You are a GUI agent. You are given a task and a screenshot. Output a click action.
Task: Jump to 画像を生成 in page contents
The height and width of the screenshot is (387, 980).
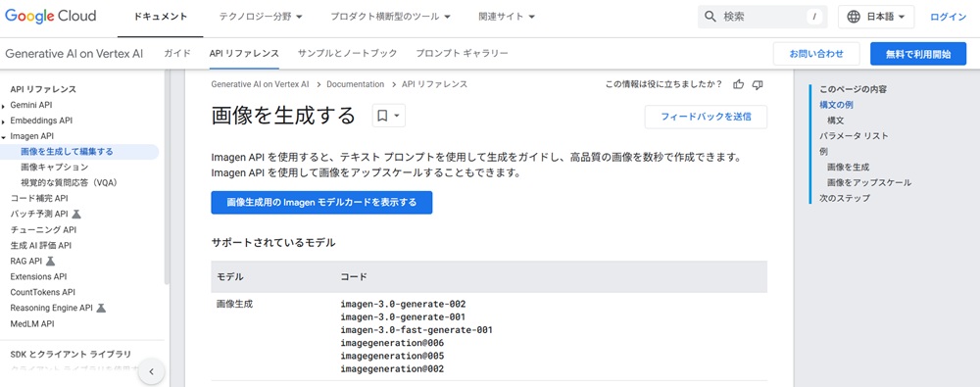848,167
